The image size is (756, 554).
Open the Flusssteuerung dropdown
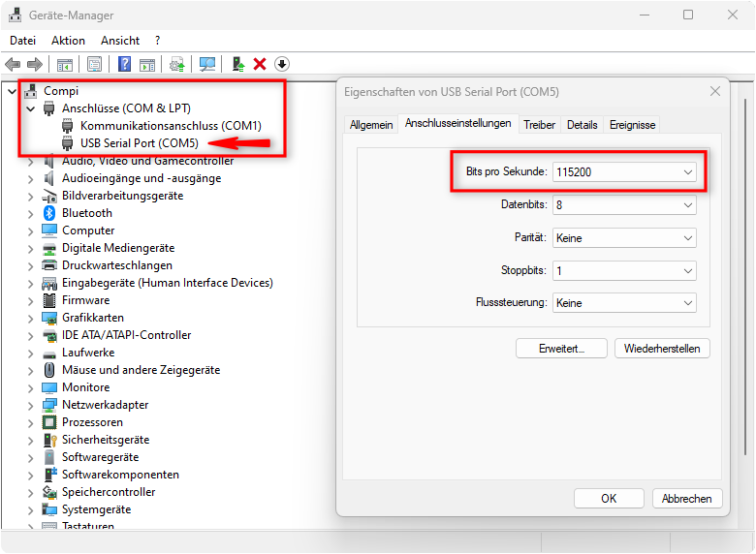[x=624, y=303]
